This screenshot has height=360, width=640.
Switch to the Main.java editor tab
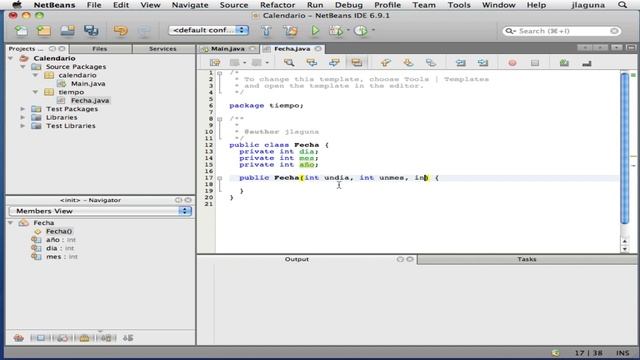point(228,49)
